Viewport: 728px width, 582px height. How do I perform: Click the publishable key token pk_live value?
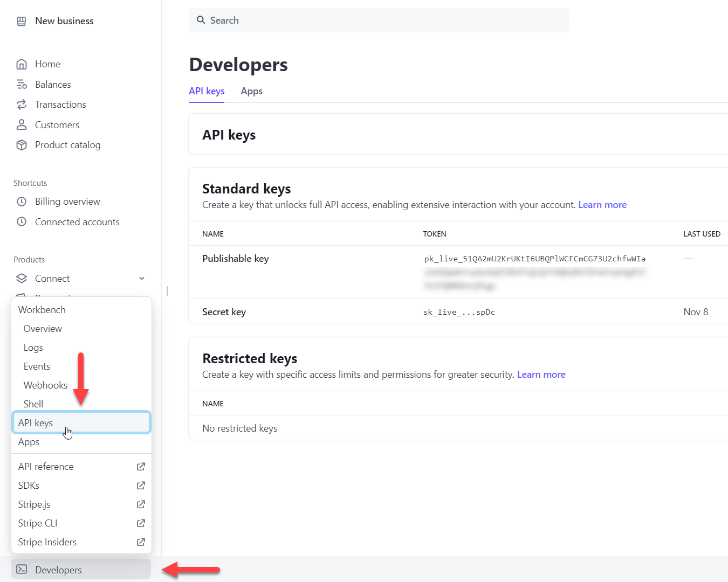tap(535, 259)
